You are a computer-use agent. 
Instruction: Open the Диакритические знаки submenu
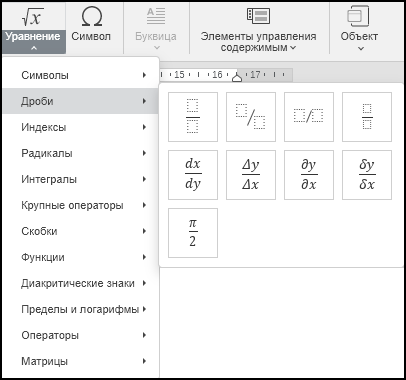[80, 283]
